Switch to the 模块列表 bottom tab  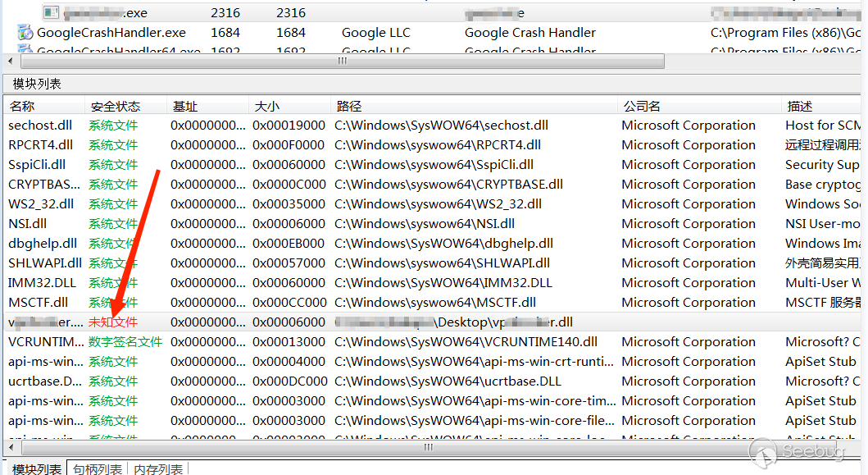click(x=37, y=468)
